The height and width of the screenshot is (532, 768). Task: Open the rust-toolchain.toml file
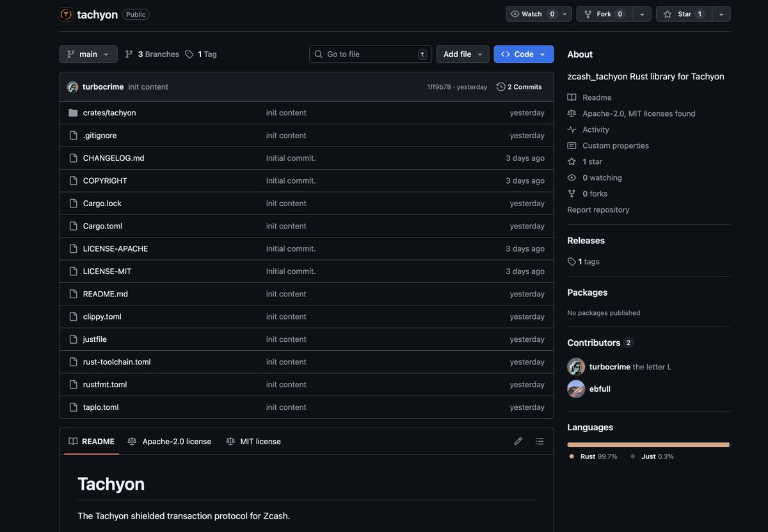117,362
